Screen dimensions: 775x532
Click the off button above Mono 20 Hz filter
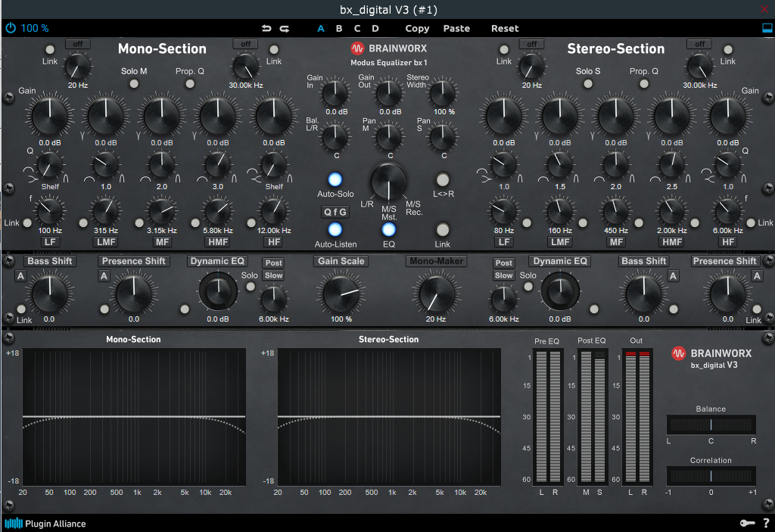(x=78, y=44)
